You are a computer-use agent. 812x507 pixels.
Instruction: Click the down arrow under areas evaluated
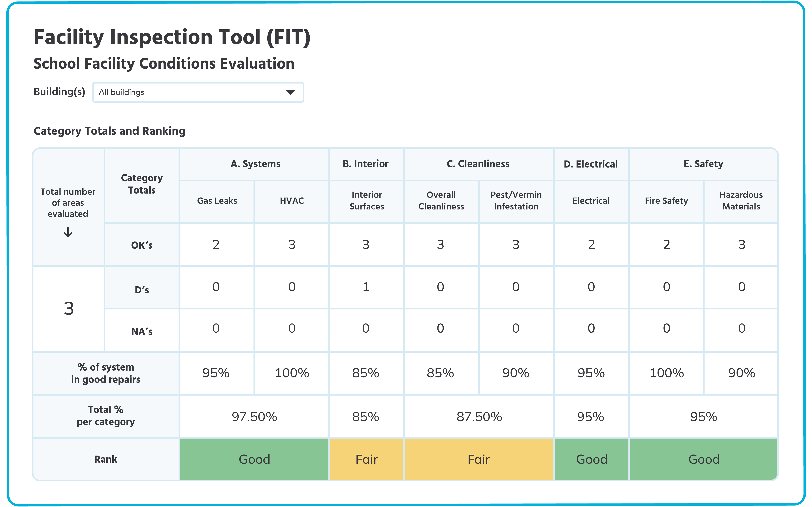[x=68, y=232]
